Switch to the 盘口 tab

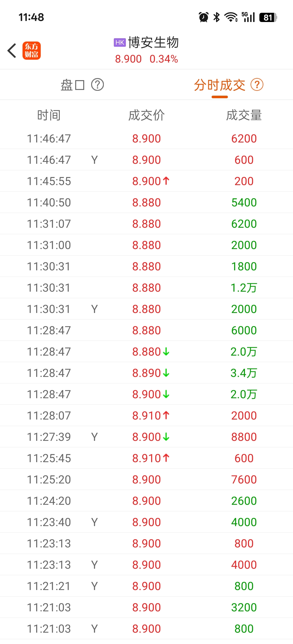pyautogui.click(x=73, y=85)
